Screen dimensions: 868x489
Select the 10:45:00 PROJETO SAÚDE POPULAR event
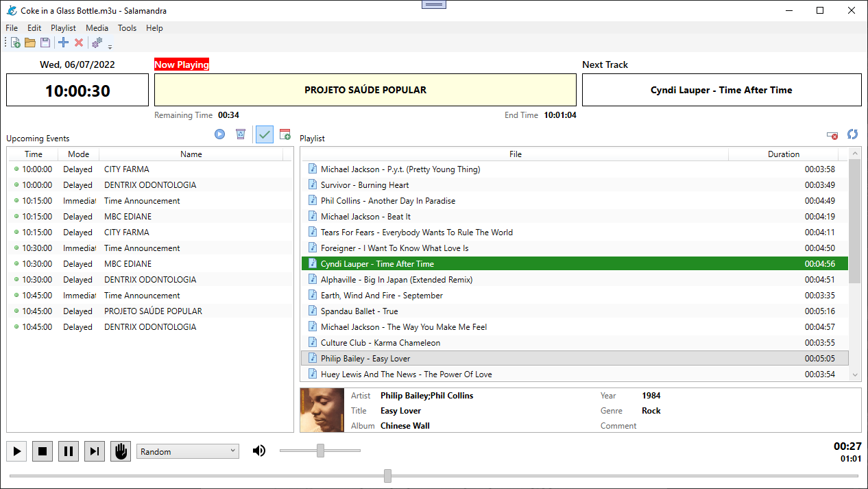[149, 311]
